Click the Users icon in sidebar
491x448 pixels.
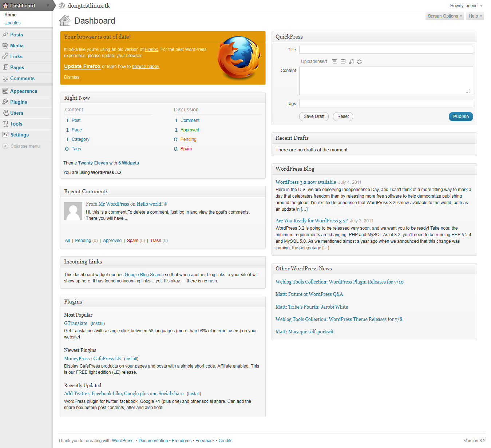[5, 113]
